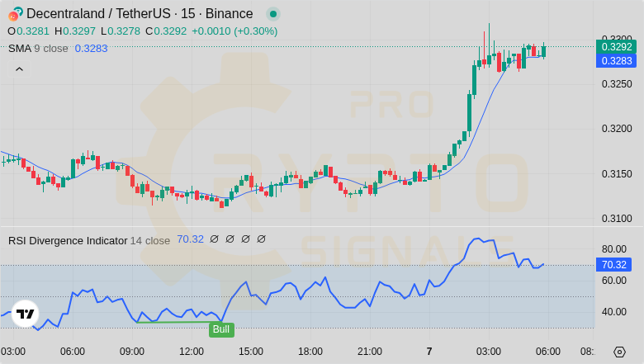Screen dimensions: 644x364
Task: Click the 03:00 label left of 06:00
Action: [x=13, y=352]
